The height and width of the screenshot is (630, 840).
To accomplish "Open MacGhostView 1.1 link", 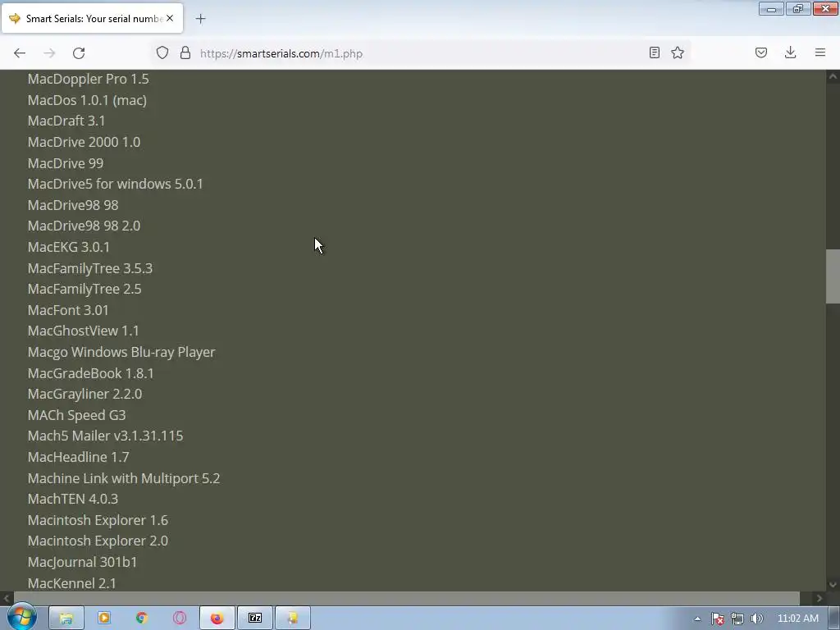I will 84,331.
